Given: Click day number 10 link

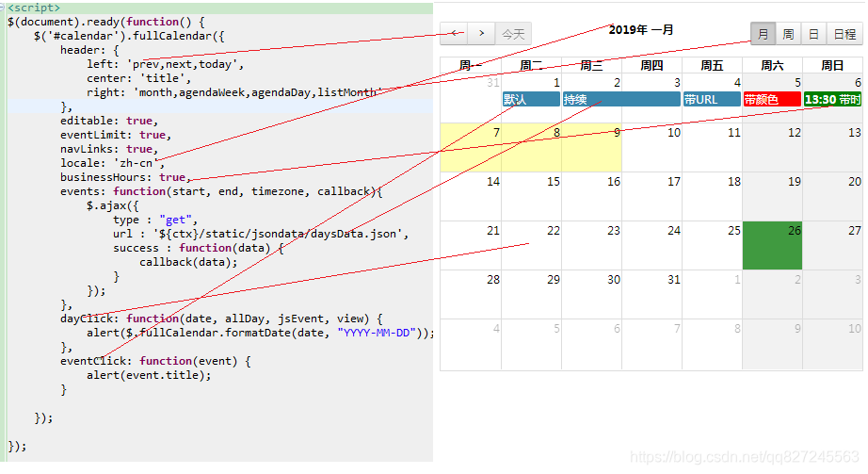Looking at the screenshot, I should point(674,133).
